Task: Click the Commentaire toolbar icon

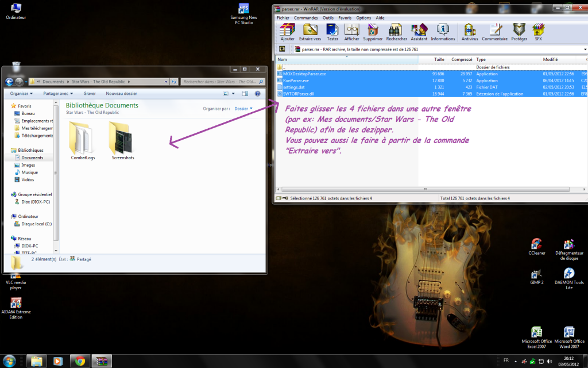Action: 494,32
